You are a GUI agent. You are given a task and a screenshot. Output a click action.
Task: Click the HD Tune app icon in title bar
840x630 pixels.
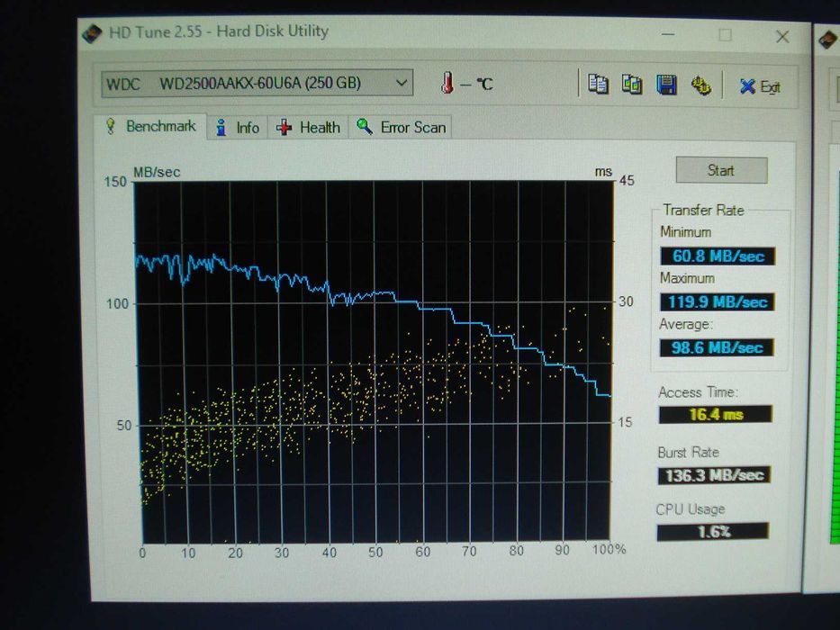(x=92, y=34)
